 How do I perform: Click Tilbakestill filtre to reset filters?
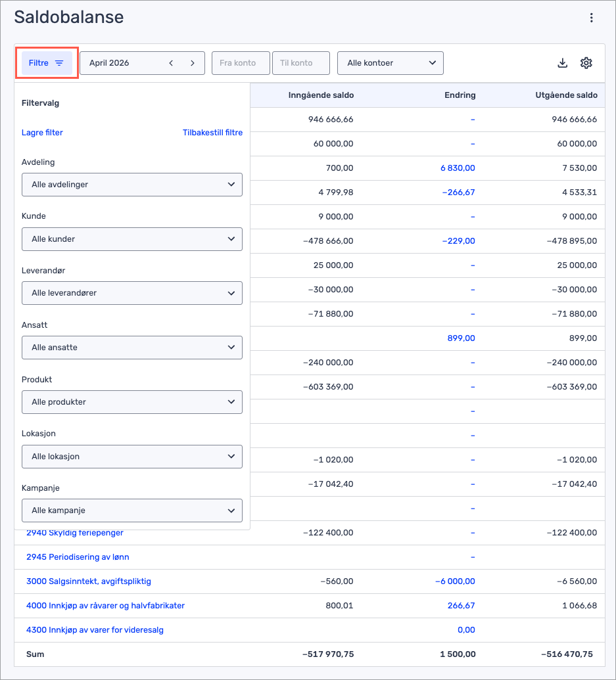(x=212, y=133)
